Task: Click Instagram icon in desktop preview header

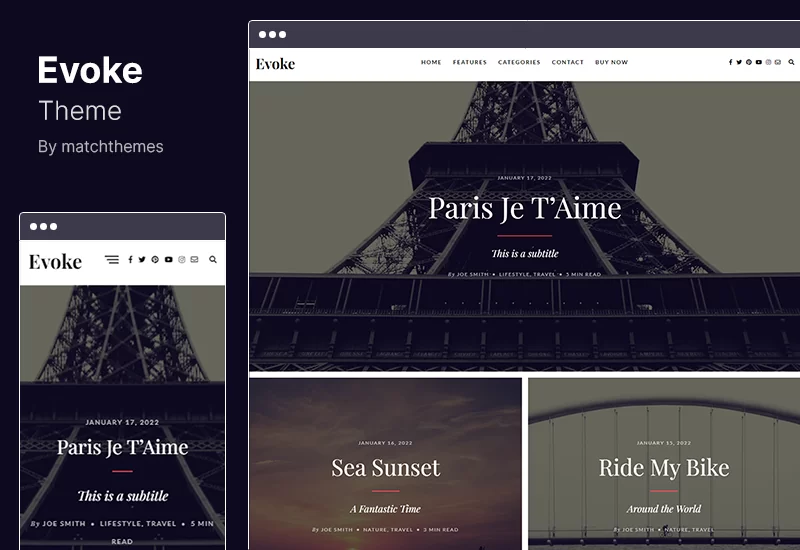Action: 768,62
